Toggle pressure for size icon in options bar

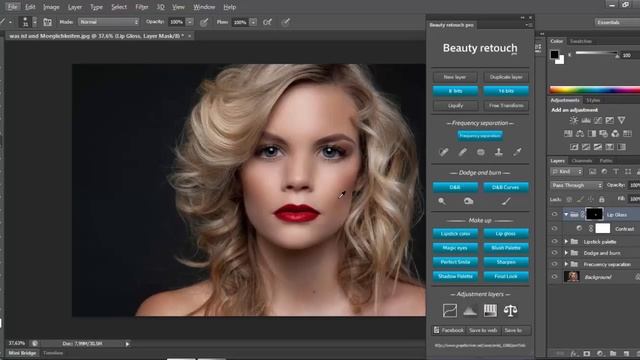pyautogui.click(x=286, y=22)
